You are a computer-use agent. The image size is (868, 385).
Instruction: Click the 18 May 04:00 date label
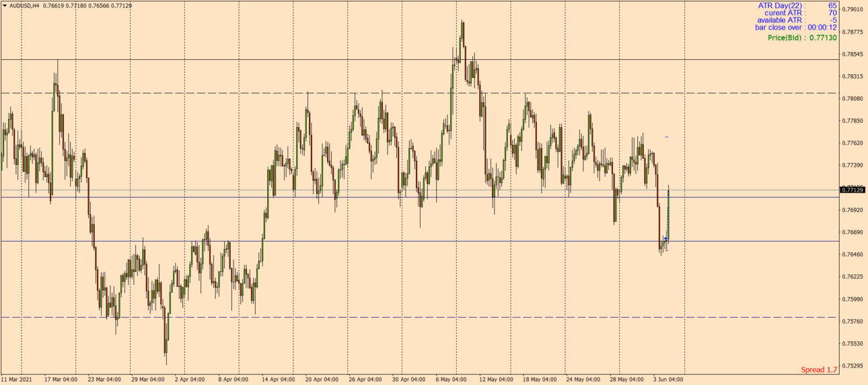tap(541, 380)
